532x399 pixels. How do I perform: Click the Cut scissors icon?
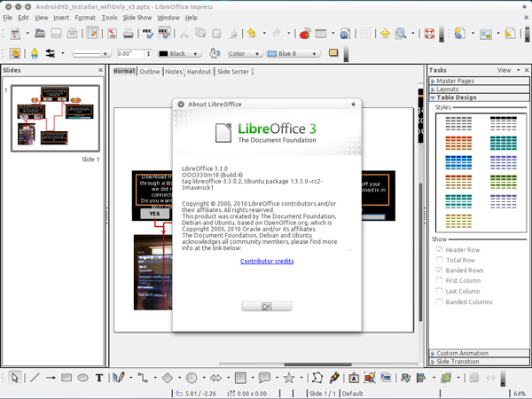pyautogui.click(x=184, y=34)
